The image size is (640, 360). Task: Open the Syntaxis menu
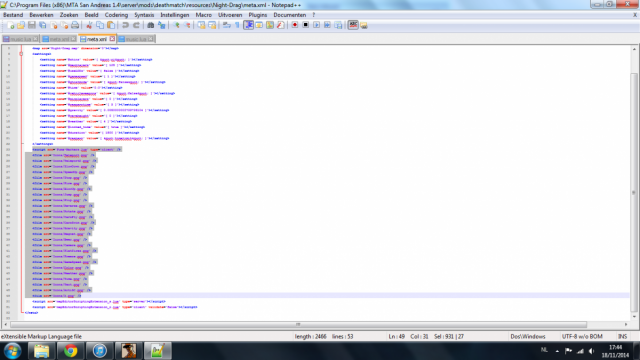point(144,15)
